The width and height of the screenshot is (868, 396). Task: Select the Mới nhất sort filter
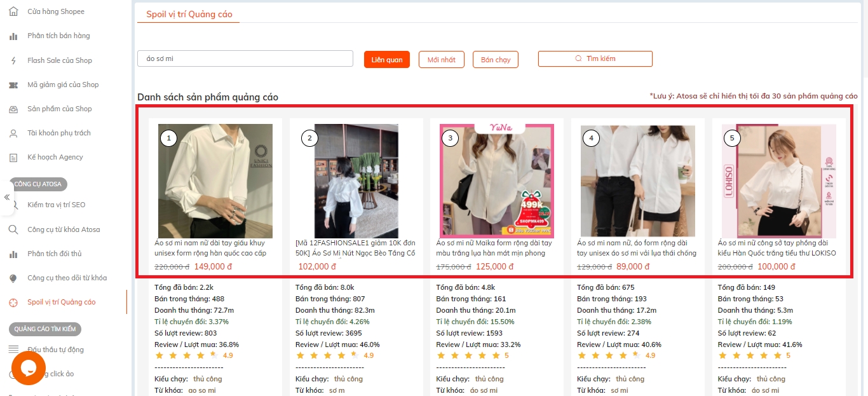pos(442,60)
